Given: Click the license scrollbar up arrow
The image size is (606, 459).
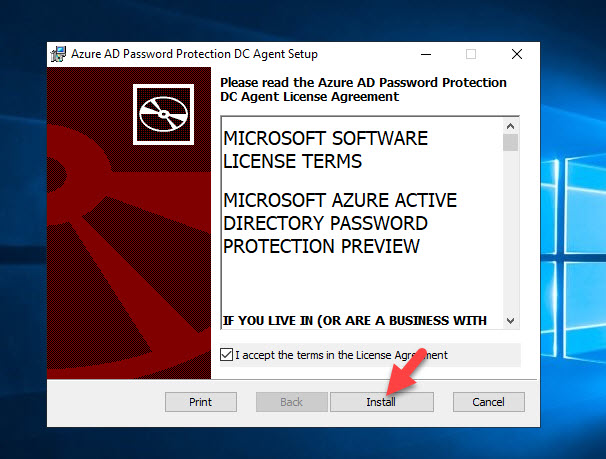Looking at the screenshot, I should click(x=510, y=126).
